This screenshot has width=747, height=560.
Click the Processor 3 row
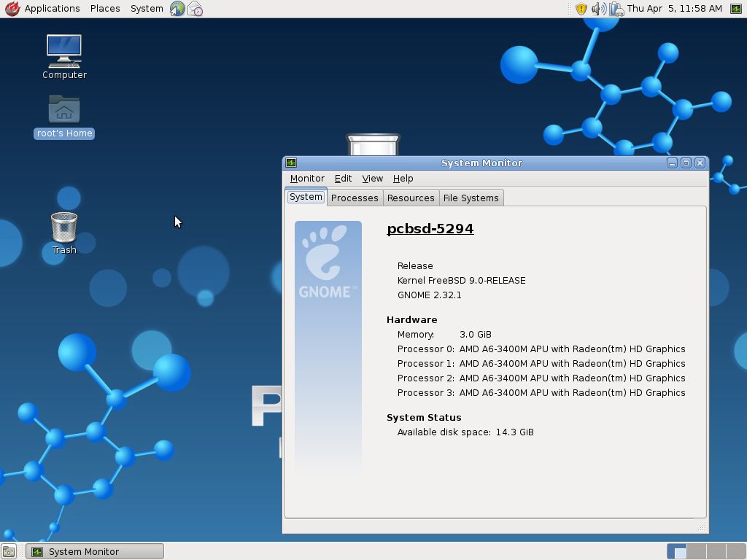coord(541,393)
